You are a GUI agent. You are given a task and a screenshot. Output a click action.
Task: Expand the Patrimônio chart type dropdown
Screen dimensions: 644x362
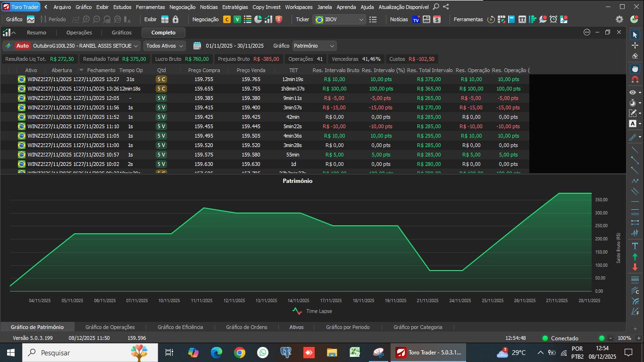click(314, 46)
